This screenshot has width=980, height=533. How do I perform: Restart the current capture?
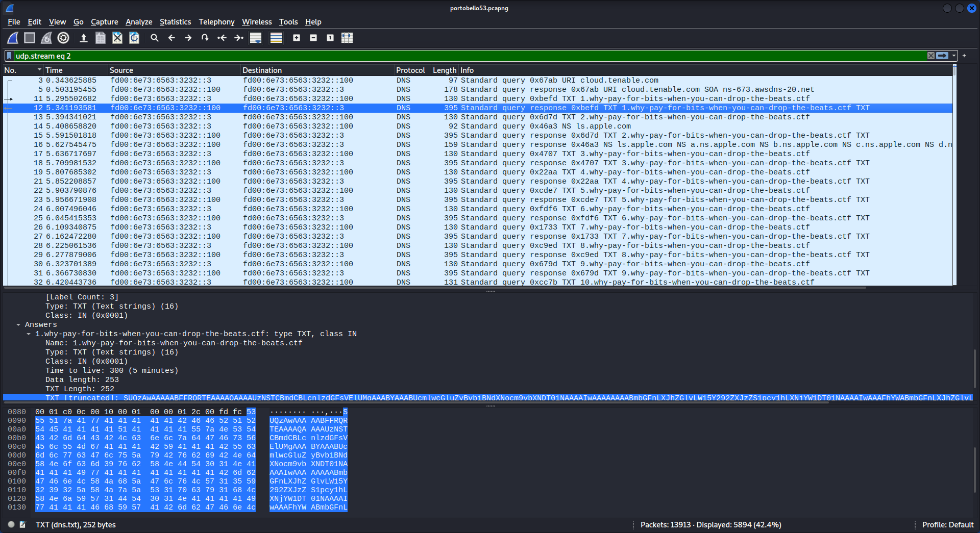coord(46,38)
